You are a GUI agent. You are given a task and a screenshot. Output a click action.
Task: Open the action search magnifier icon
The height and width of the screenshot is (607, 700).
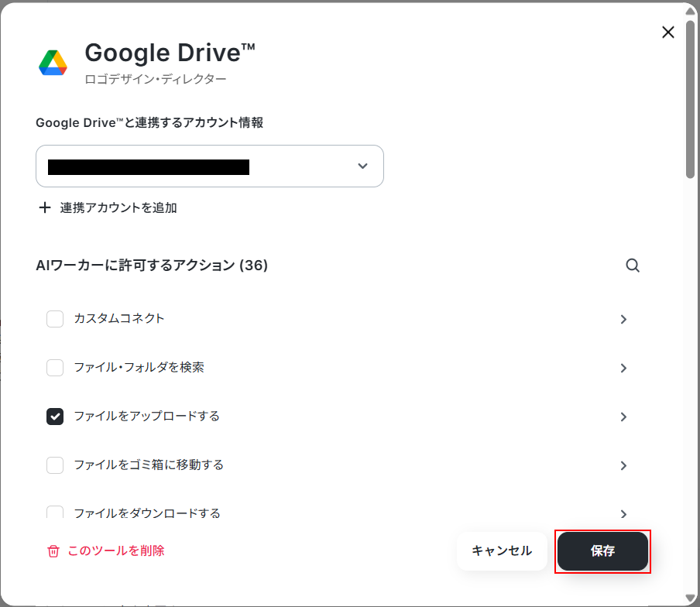(632, 266)
